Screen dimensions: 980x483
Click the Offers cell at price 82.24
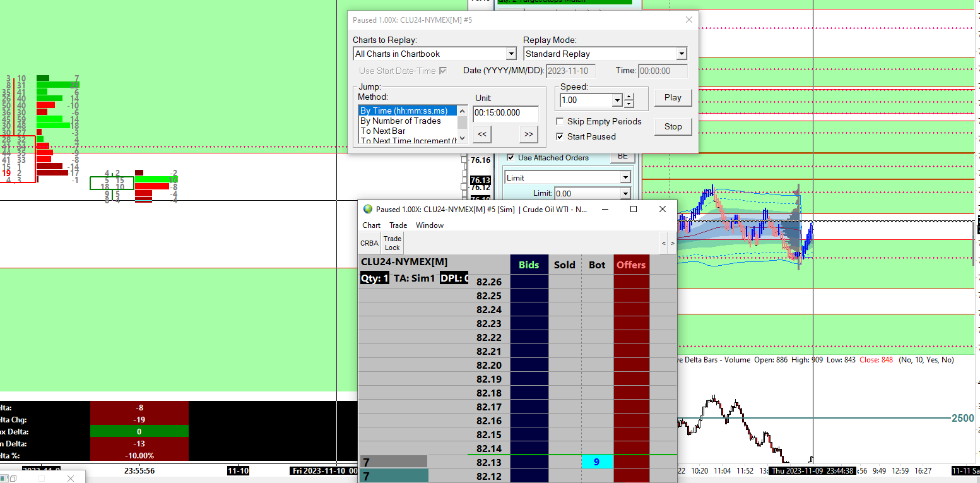point(631,309)
